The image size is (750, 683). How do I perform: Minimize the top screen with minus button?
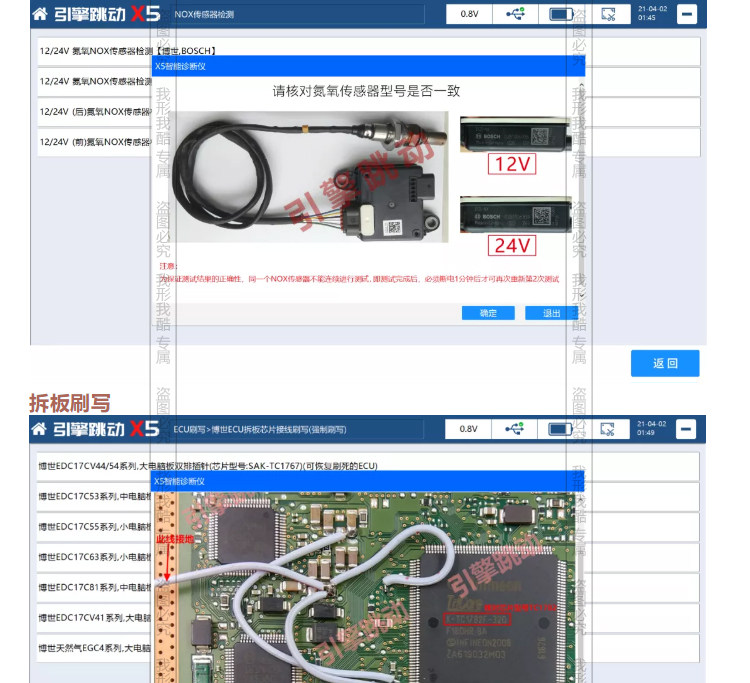click(x=687, y=14)
